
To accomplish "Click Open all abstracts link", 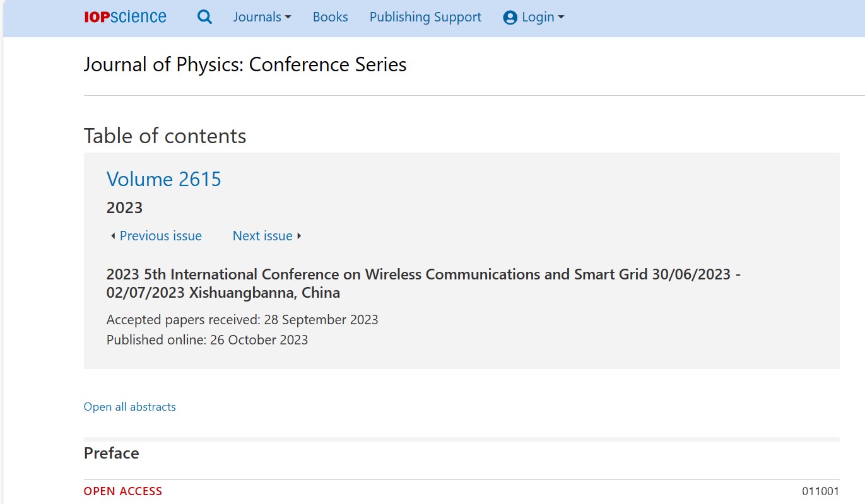I will pyautogui.click(x=129, y=407).
